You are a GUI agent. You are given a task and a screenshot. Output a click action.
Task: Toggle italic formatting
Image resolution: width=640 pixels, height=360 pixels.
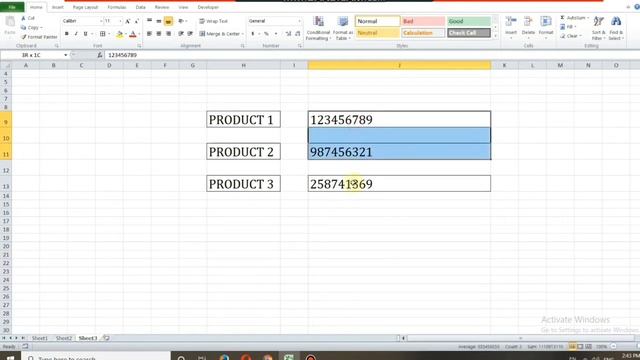coord(76,34)
